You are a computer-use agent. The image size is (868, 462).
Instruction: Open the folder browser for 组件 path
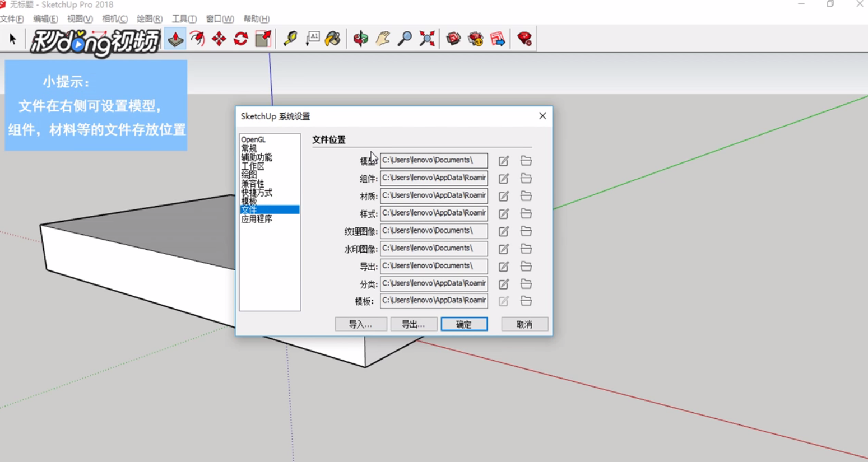coord(525,178)
